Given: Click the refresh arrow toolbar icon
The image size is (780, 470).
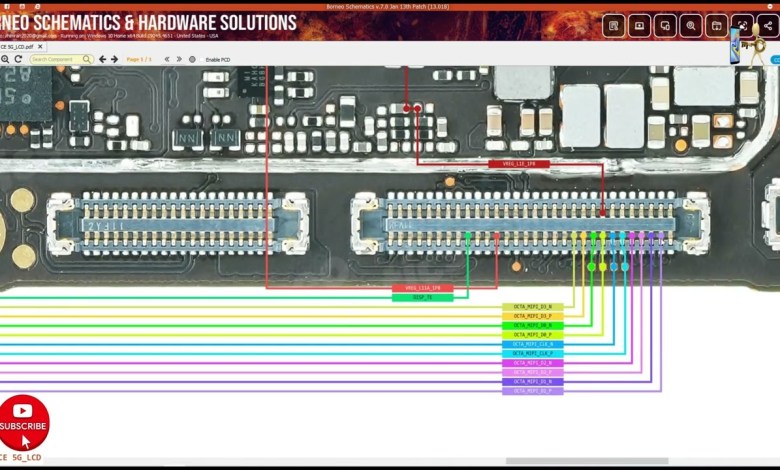Looking at the screenshot, I should click(18, 59).
